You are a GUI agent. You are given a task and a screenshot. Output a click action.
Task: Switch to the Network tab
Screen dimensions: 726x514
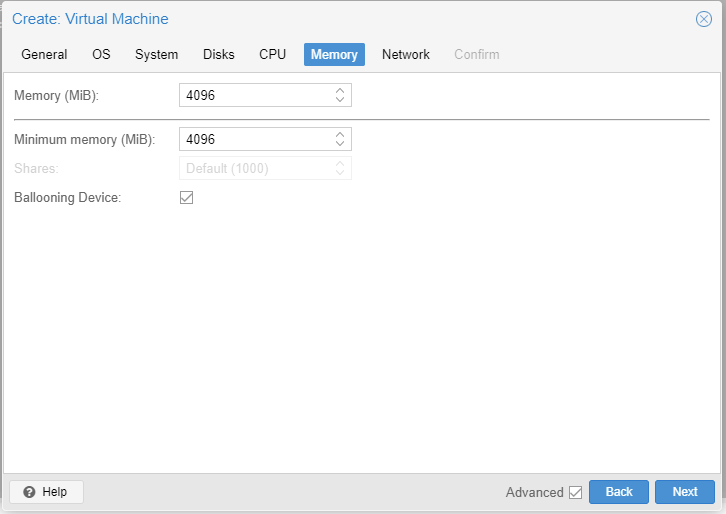[x=406, y=54]
